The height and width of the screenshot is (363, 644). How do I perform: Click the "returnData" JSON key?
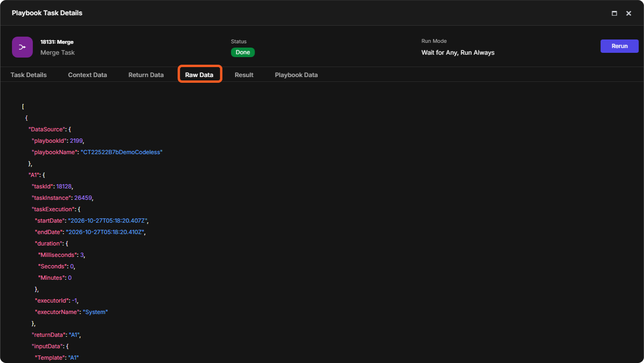pyautogui.click(x=49, y=335)
